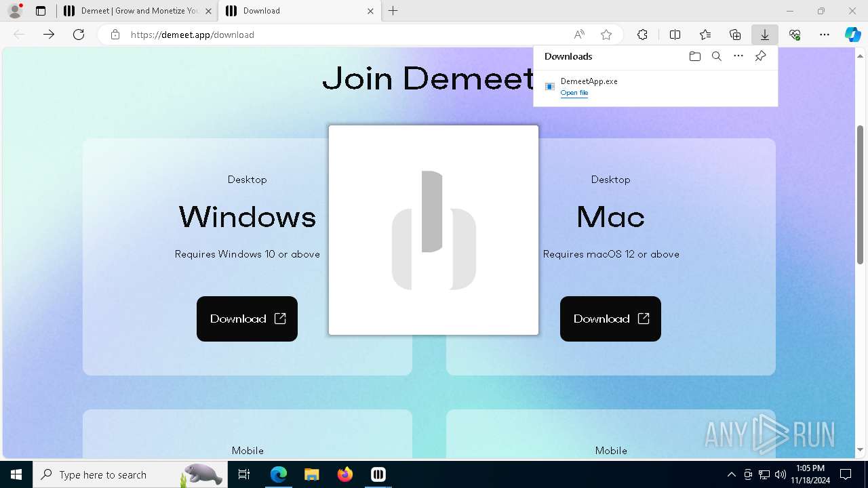Go forward in browser history
The height and width of the screenshot is (488, 868).
tap(49, 35)
